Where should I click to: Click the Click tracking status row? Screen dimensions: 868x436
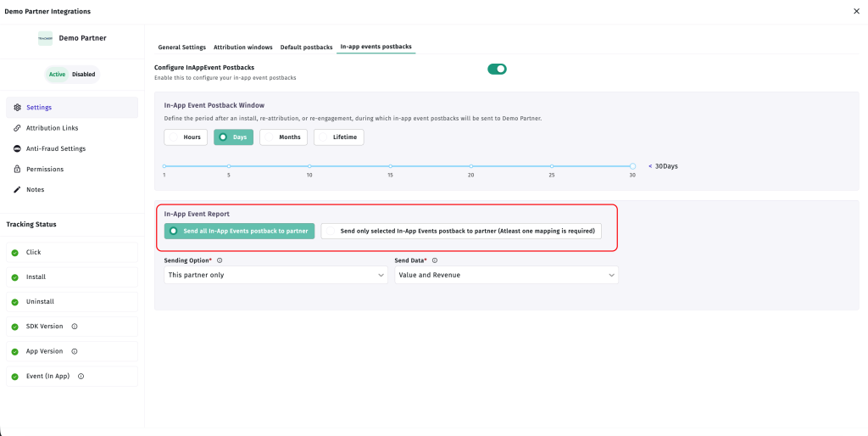[72, 253]
